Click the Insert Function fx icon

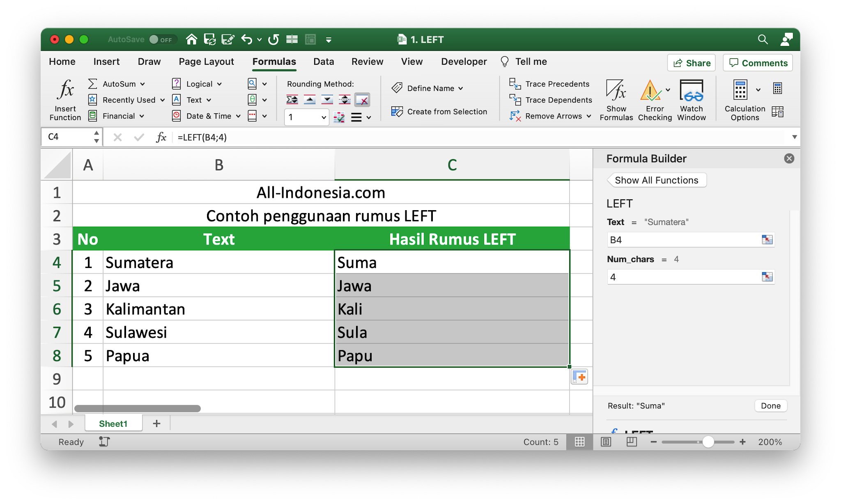tap(66, 90)
